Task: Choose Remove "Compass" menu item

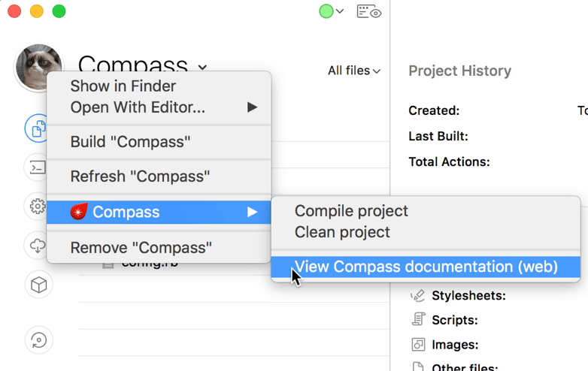Action: click(x=159, y=247)
